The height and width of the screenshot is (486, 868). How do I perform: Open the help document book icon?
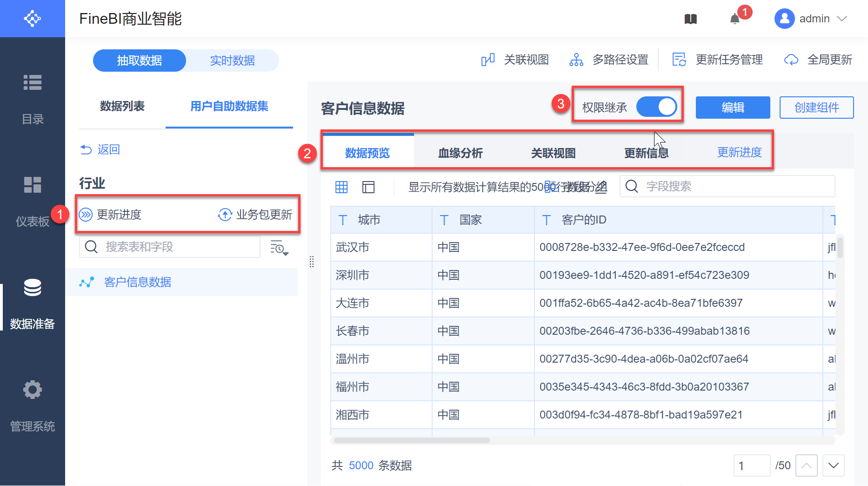click(x=691, y=19)
